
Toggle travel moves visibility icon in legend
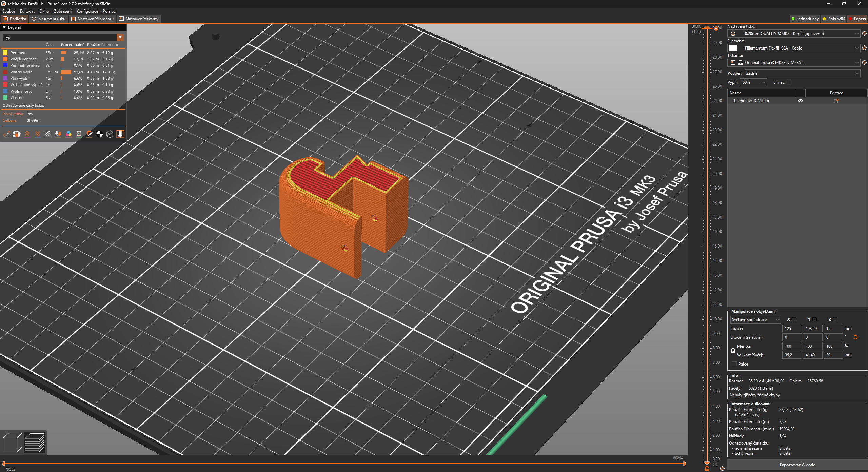[6, 134]
